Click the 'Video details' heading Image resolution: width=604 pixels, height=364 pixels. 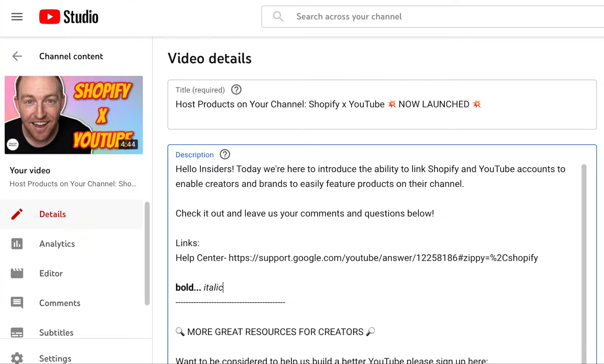(210, 58)
